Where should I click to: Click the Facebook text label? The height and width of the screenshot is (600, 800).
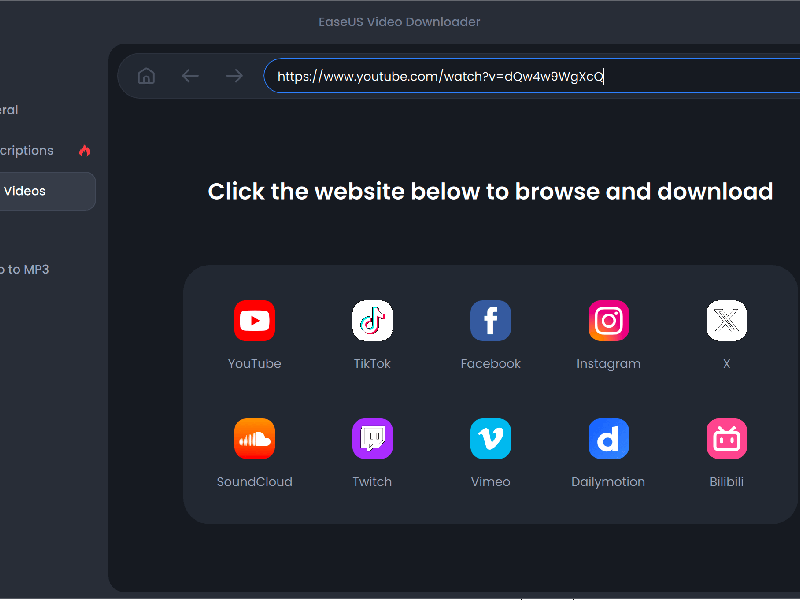tap(490, 363)
